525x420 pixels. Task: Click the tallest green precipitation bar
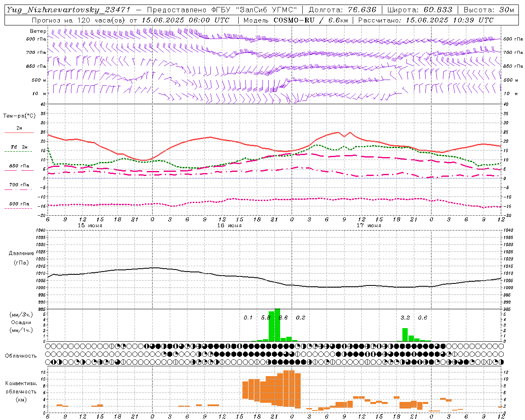point(277,325)
